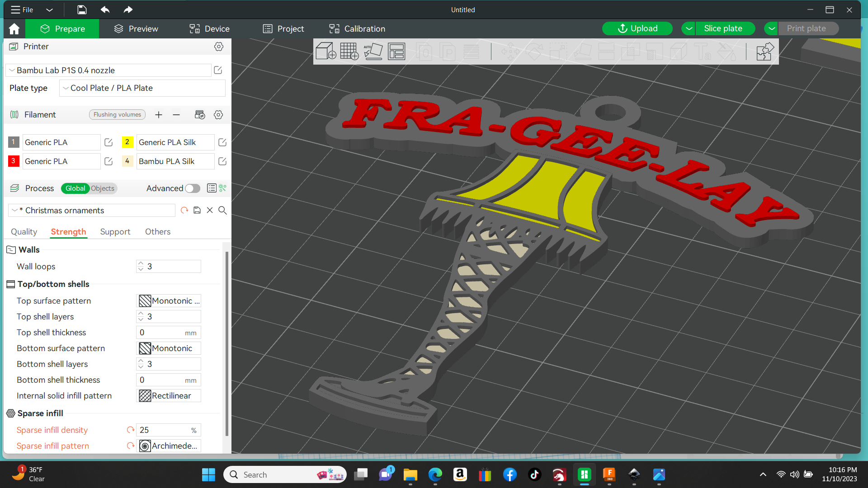Remove a filament with minus icon

176,115
